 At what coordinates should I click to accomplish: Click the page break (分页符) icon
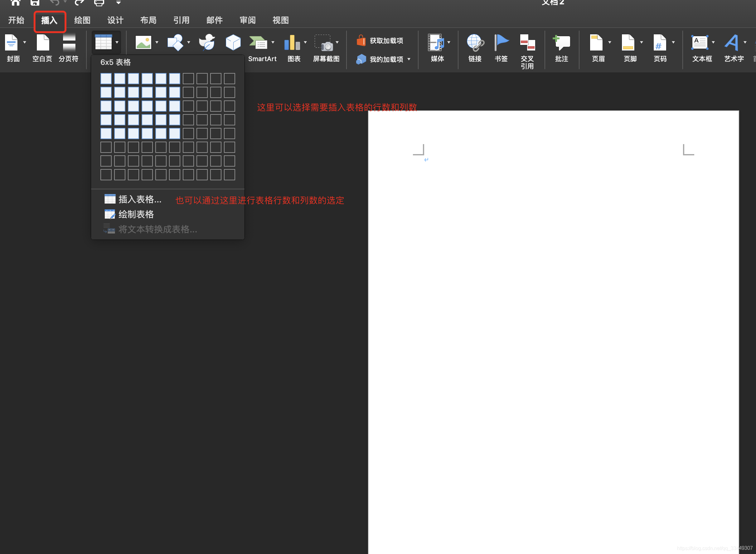(69, 43)
